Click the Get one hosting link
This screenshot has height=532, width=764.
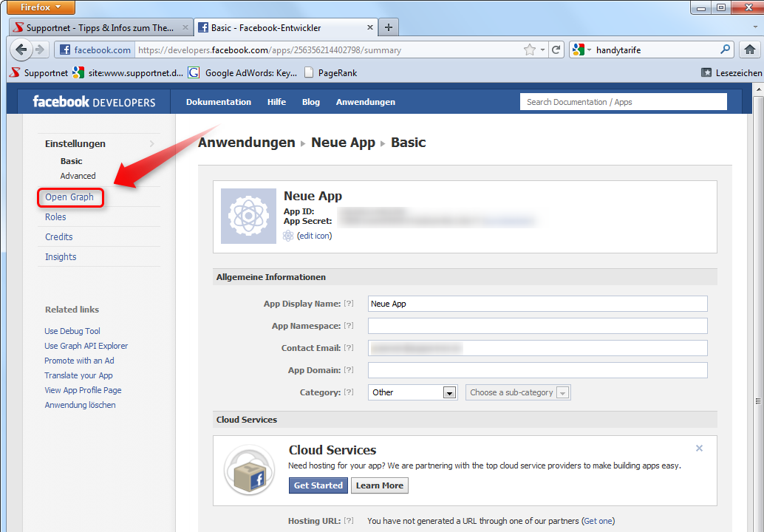[x=598, y=521]
